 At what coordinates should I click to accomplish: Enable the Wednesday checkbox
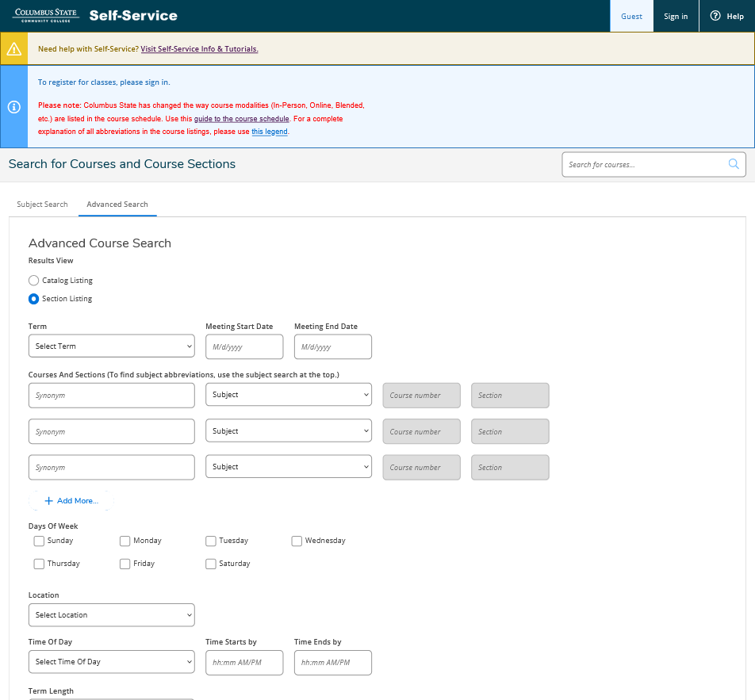click(x=297, y=541)
